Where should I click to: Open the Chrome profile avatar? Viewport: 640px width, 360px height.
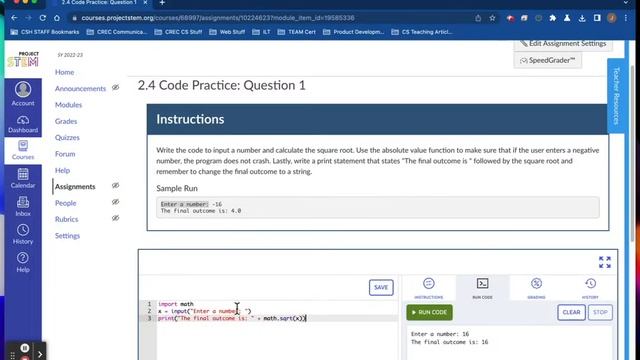pyautogui.click(x=611, y=18)
